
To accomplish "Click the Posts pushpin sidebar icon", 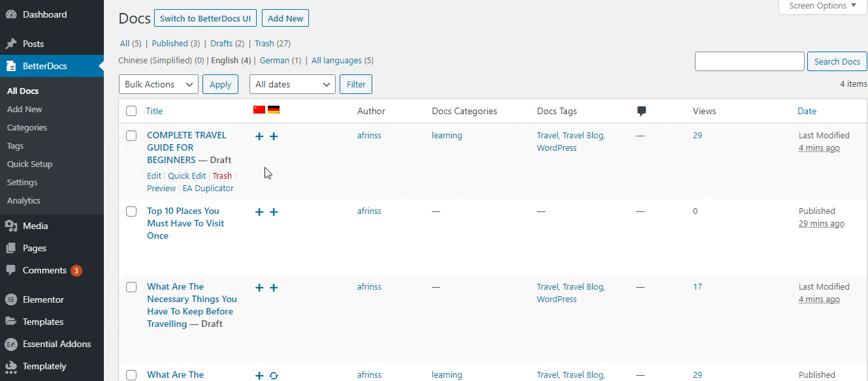I will coord(9,43).
